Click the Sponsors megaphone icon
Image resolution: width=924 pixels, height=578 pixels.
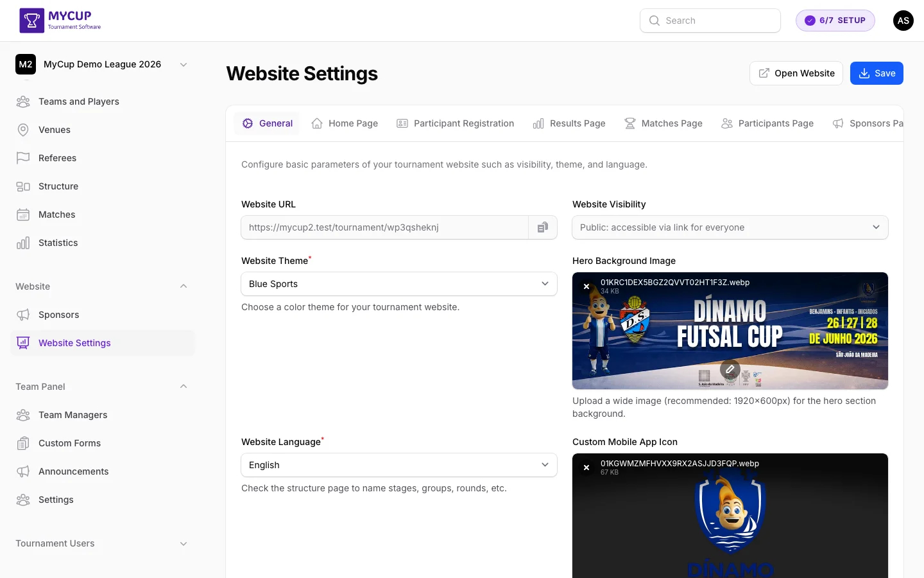pyautogui.click(x=23, y=315)
